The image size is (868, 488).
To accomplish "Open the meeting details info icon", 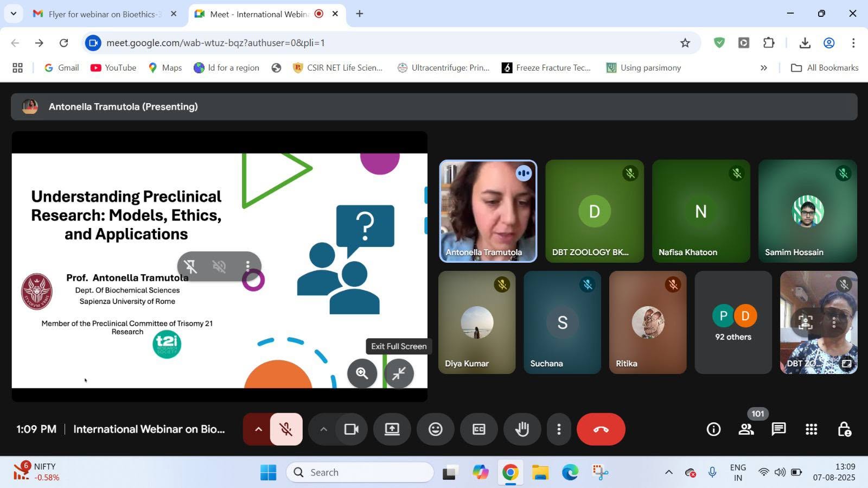I will click(x=713, y=429).
